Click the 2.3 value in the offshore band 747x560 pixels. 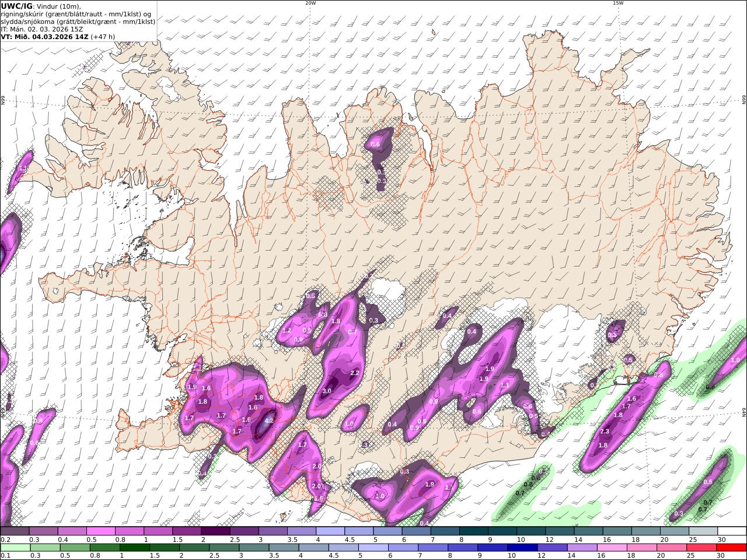pos(605,432)
